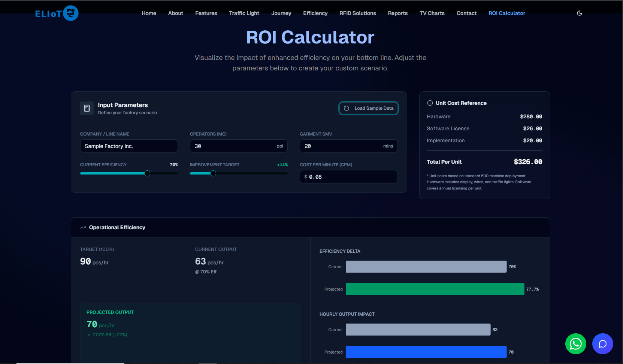Open the TV Charts page
This screenshot has height=364, width=623.
click(432, 13)
